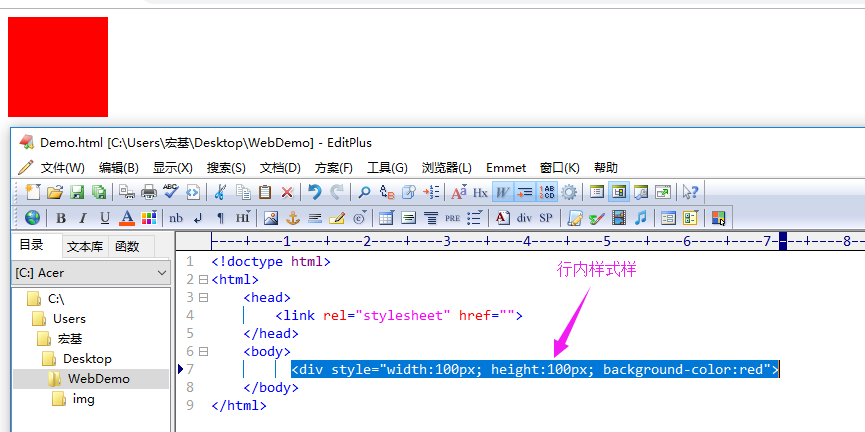Viewport: 865px width, 432px height.
Task: Insert PRE tag from HTML toolbar
Action: point(452,218)
